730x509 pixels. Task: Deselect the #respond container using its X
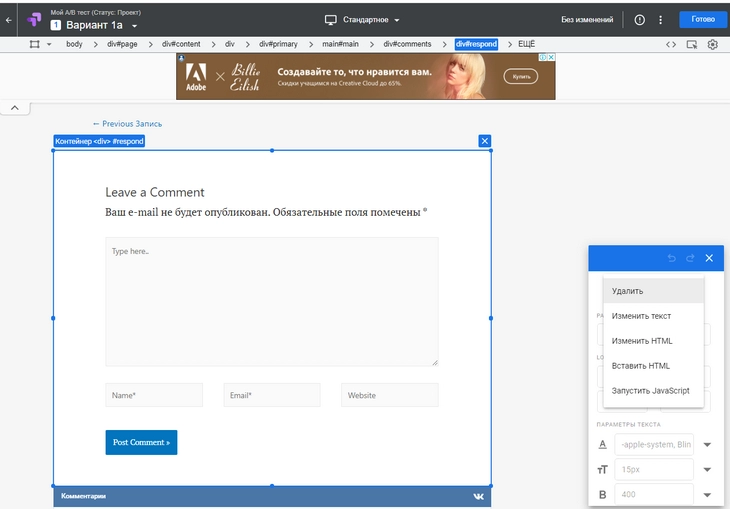coord(485,141)
